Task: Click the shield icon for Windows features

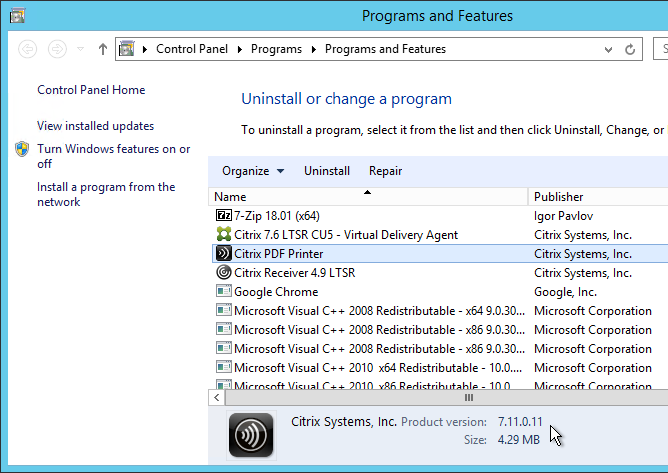Action: pyautogui.click(x=22, y=149)
